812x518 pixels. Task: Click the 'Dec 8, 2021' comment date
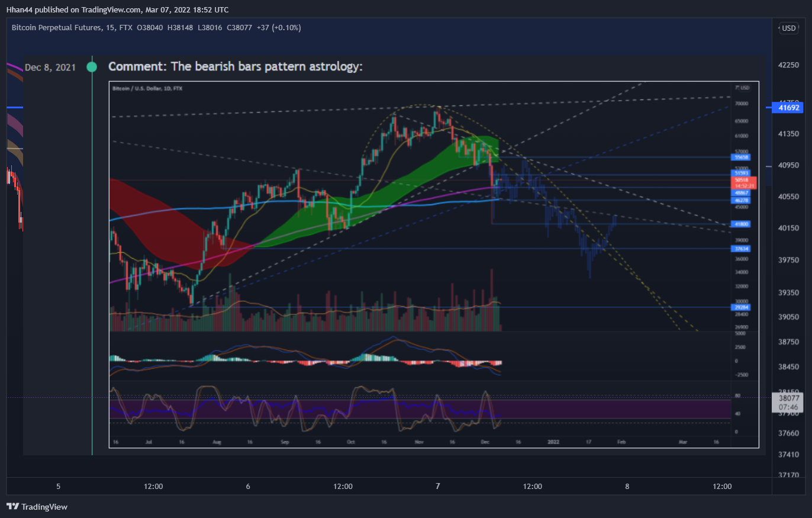pyautogui.click(x=51, y=67)
